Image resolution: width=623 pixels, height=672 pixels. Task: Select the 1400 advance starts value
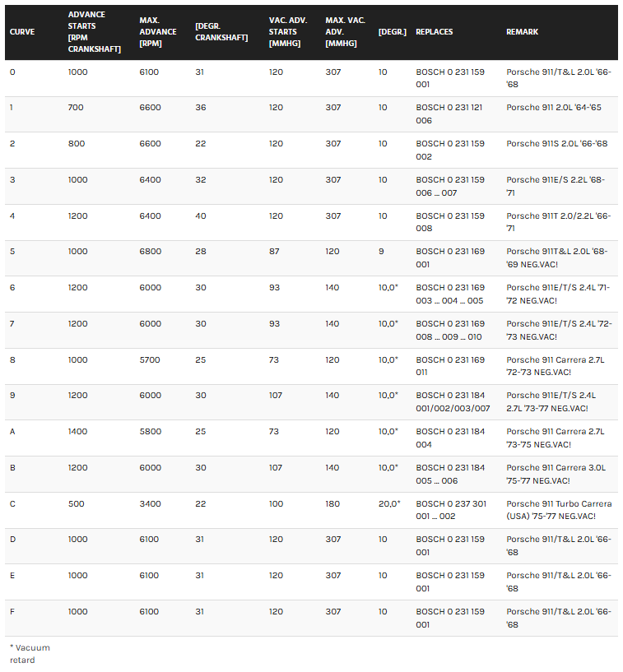[77, 431]
